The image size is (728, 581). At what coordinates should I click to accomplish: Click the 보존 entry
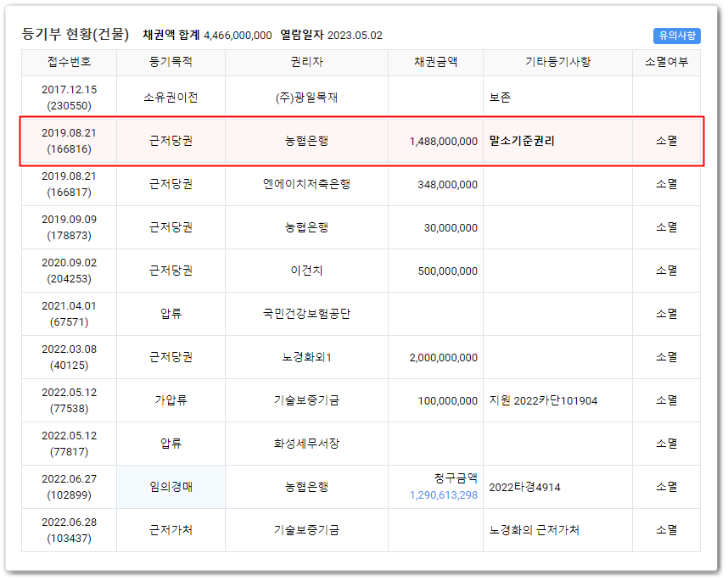pos(500,98)
